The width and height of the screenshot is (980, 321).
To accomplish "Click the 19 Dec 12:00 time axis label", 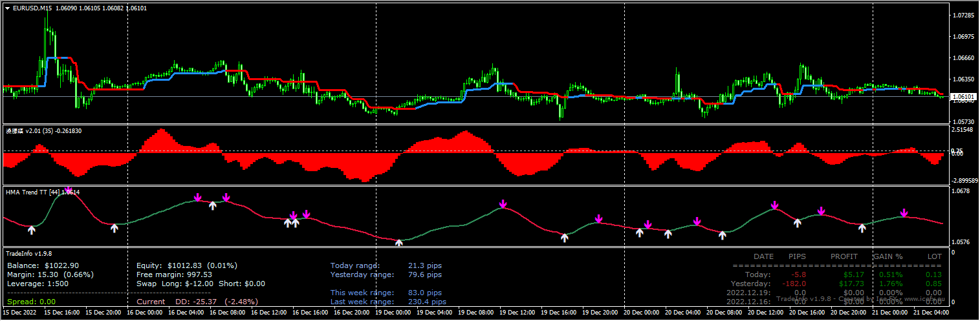I will click(517, 313).
